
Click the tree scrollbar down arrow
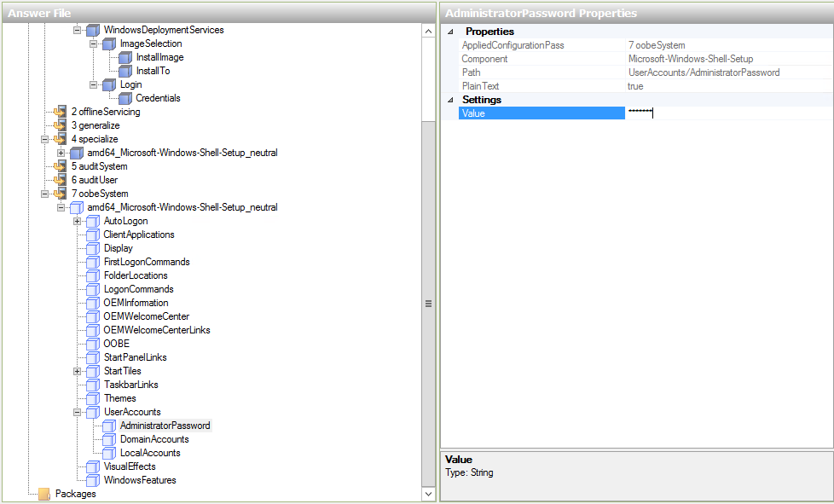[x=429, y=494]
